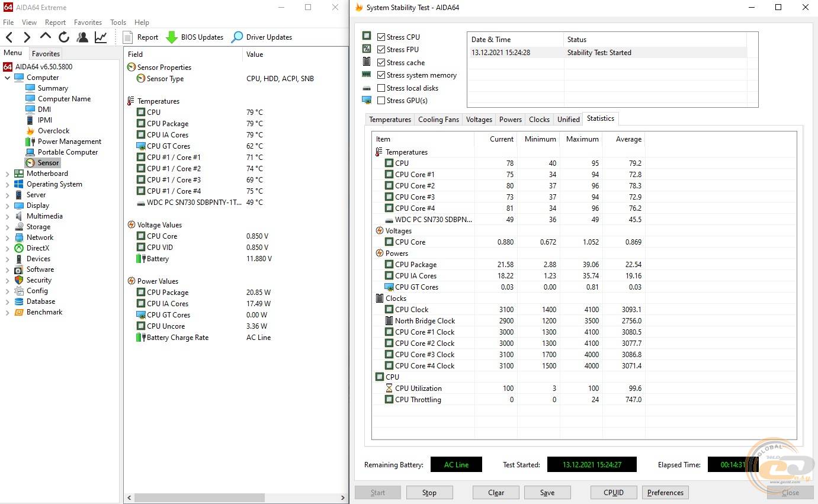Viewport: 818px width, 504px height.
Task: Open the View menu
Action: click(x=29, y=23)
